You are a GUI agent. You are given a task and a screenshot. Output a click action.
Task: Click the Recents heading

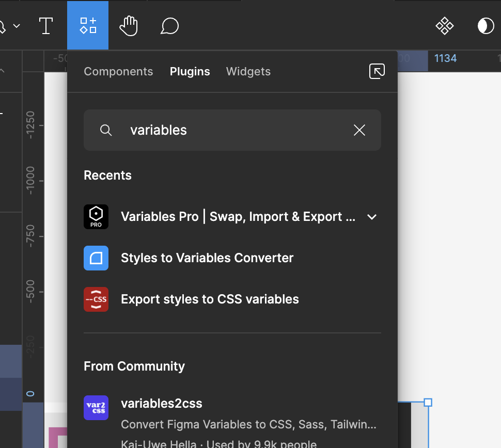tap(107, 175)
